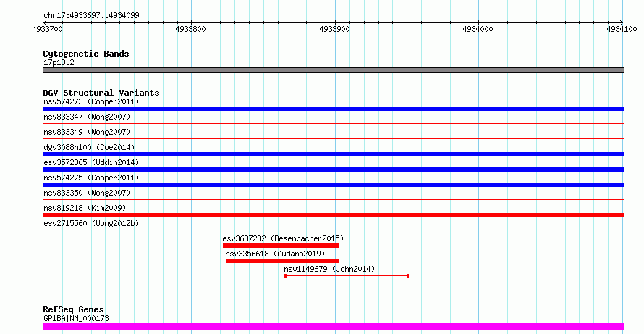Click the esv3572365 (Uddin2014) blue bar
The image size is (644, 334).
tap(333, 170)
